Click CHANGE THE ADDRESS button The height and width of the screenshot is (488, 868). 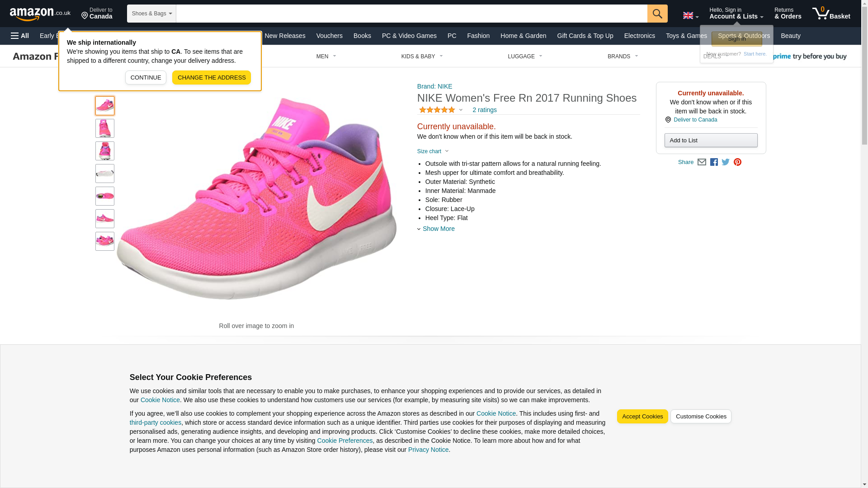(211, 77)
